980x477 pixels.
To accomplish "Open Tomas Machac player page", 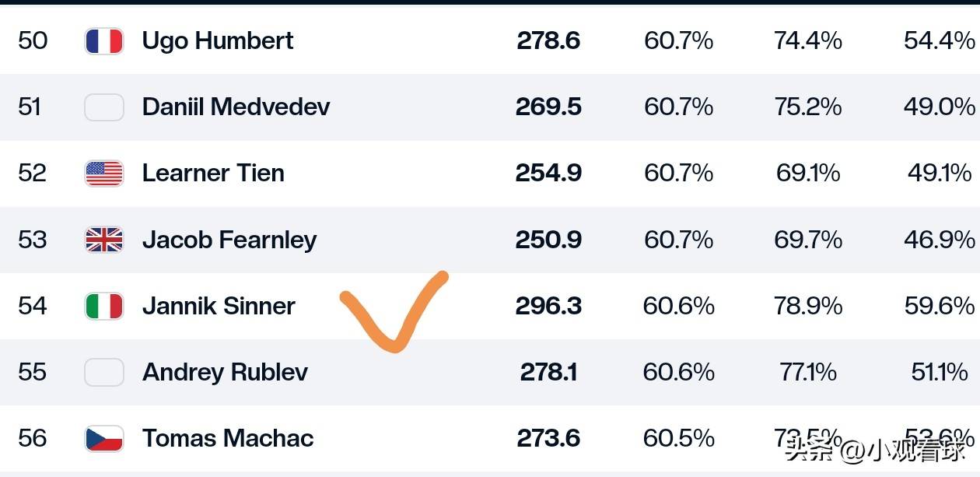I will [228, 438].
